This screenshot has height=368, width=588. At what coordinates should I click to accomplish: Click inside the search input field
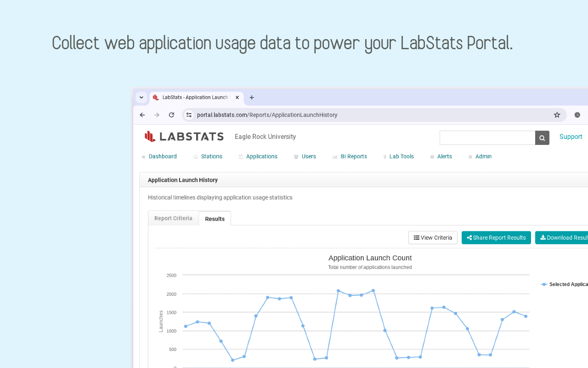coord(487,138)
